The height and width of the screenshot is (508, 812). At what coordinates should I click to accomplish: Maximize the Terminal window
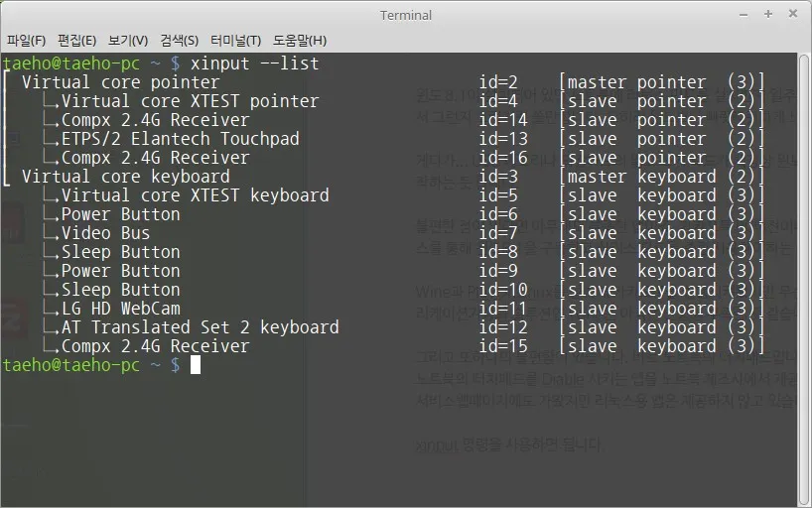(x=768, y=15)
